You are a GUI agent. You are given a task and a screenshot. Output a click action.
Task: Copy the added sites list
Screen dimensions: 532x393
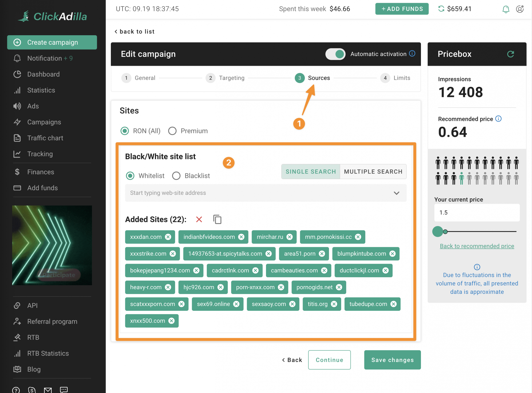click(x=217, y=219)
